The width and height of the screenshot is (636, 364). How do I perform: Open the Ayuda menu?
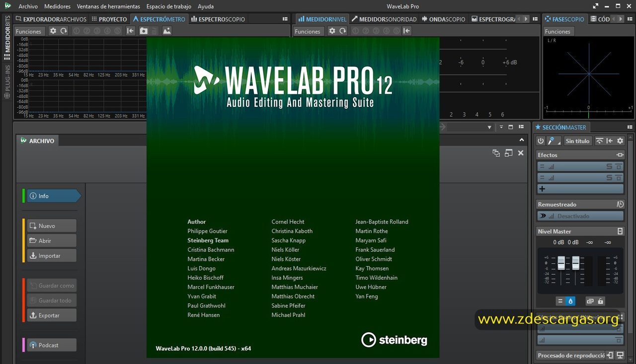(206, 6)
